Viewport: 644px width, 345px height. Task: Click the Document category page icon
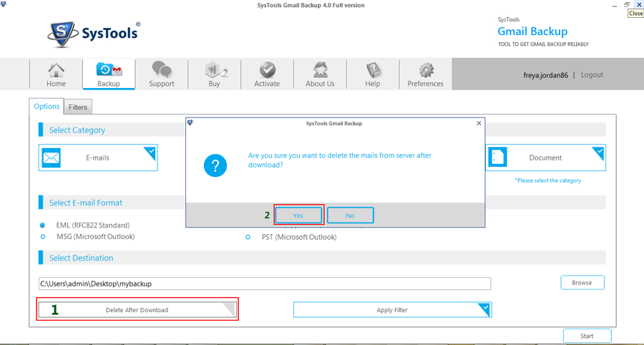click(498, 157)
